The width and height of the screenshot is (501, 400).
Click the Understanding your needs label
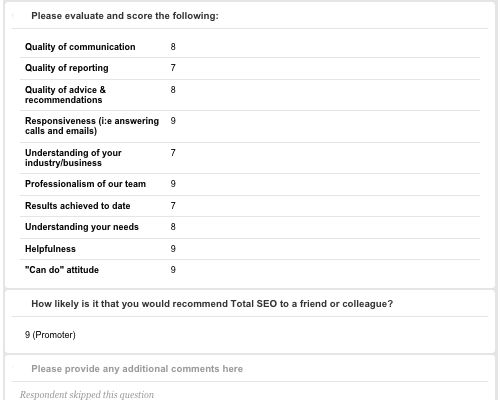coord(82,227)
